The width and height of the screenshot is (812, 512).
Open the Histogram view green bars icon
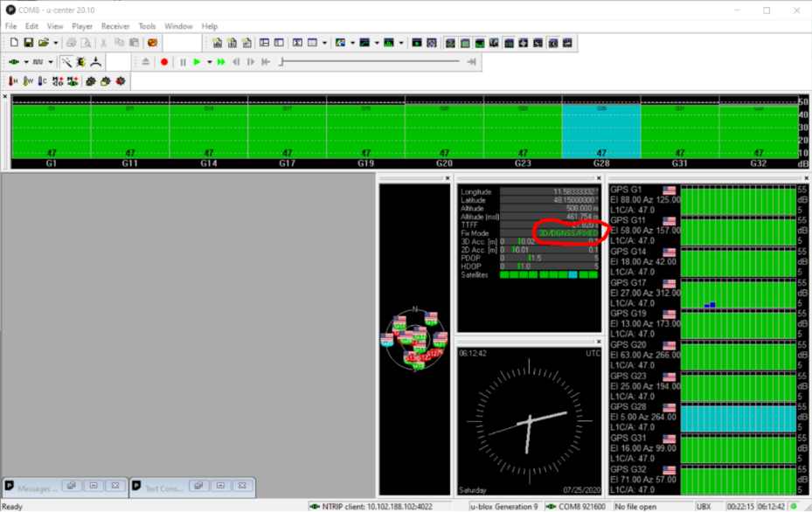pos(389,43)
